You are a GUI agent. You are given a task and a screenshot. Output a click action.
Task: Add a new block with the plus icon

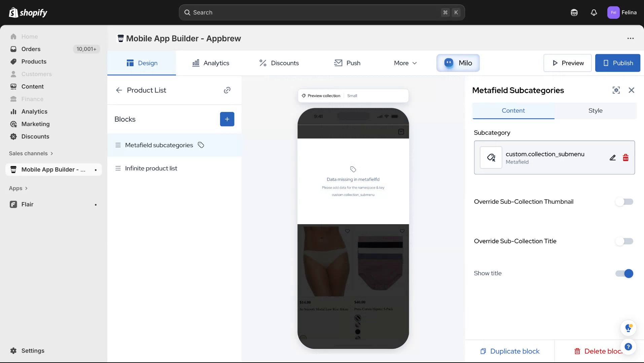pos(227,119)
